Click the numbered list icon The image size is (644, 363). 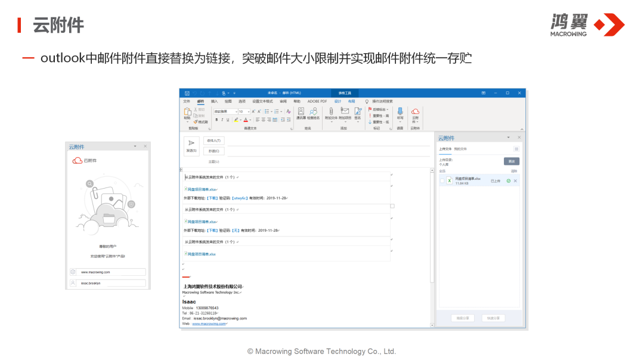coord(277,112)
